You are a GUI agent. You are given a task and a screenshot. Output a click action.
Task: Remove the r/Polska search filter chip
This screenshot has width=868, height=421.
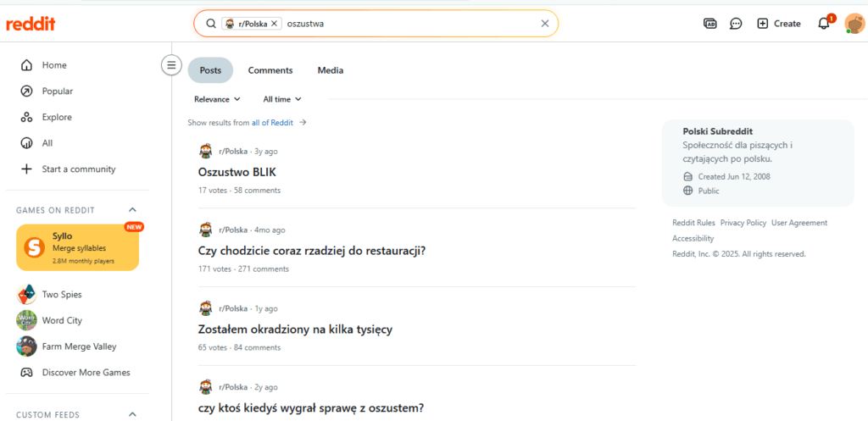pos(275,24)
